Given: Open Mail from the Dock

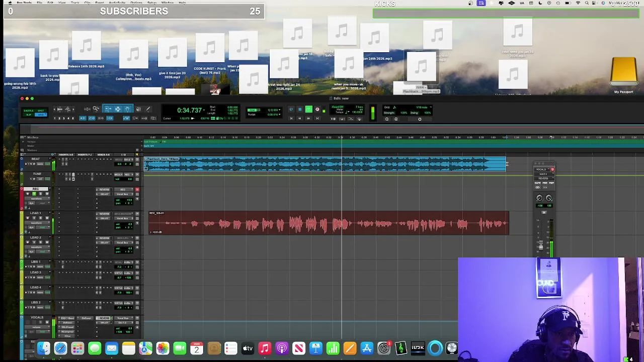Looking at the screenshot, I should (x=112, y=348).
